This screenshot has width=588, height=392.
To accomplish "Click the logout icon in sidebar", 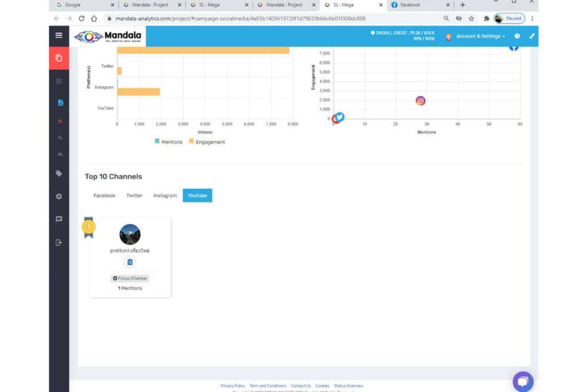I will pyautogui.click(x=59, y=242).
